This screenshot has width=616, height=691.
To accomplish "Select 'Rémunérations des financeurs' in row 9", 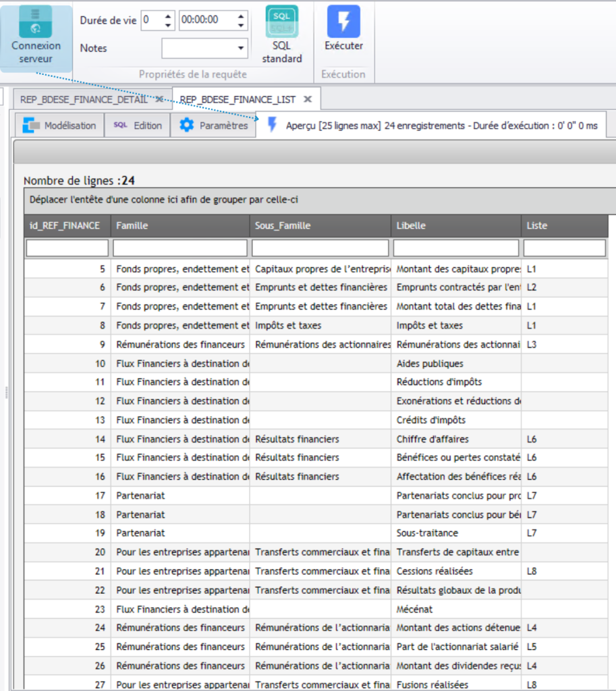I will (180, 345).
